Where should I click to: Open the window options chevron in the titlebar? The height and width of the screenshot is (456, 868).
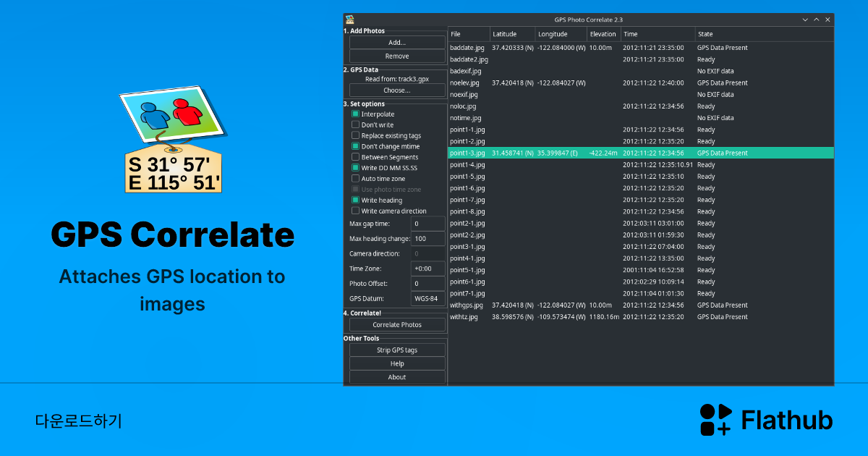[x=805, y=20]
